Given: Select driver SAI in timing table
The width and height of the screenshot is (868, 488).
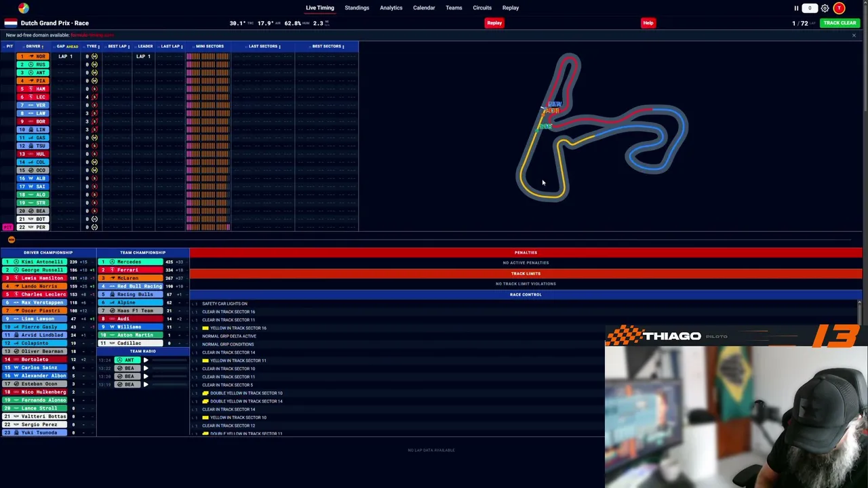Looking at the screenshot, I should [33, 186].
